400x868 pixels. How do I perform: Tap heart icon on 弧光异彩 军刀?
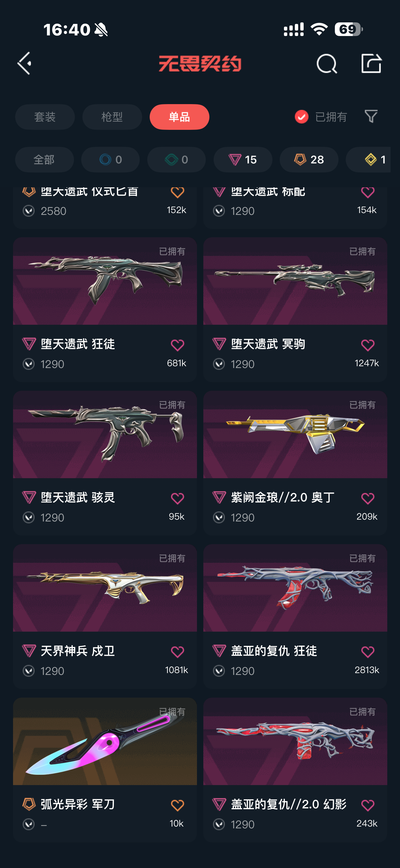(x=177, y=805)
